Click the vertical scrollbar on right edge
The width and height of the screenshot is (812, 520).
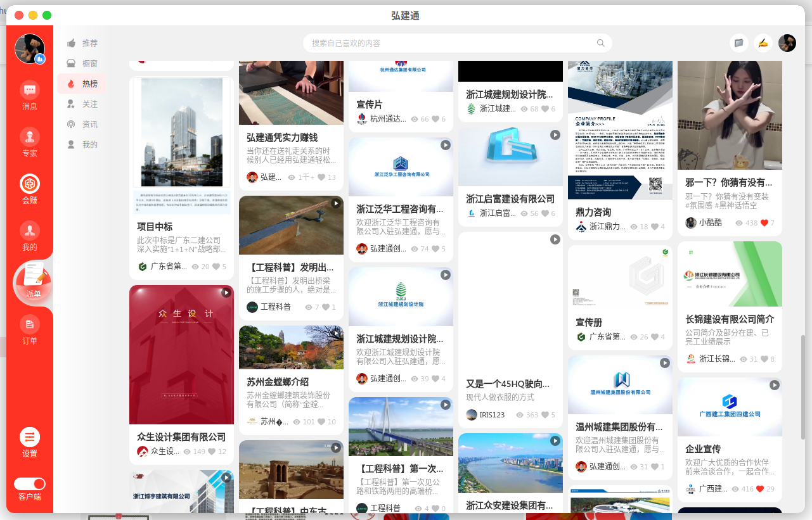802,386
